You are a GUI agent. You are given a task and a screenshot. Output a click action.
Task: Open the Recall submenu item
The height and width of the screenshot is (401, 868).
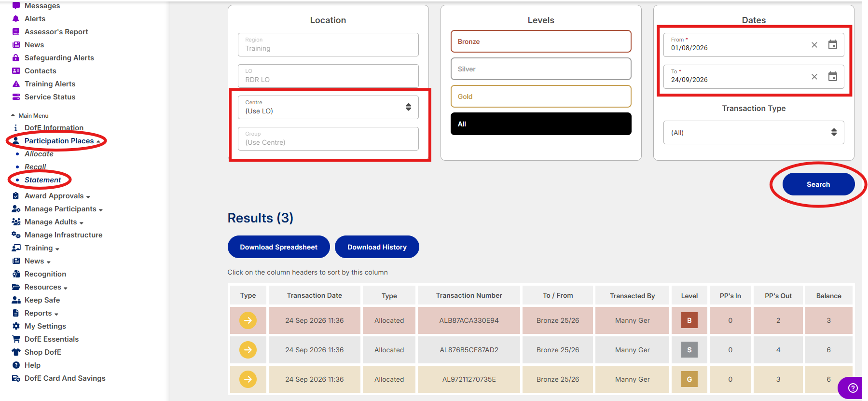tap(35, 167)
